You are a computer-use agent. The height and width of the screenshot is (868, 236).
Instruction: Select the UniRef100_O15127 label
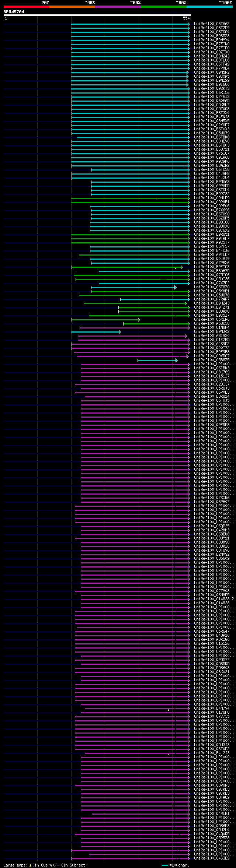point(212,376)
